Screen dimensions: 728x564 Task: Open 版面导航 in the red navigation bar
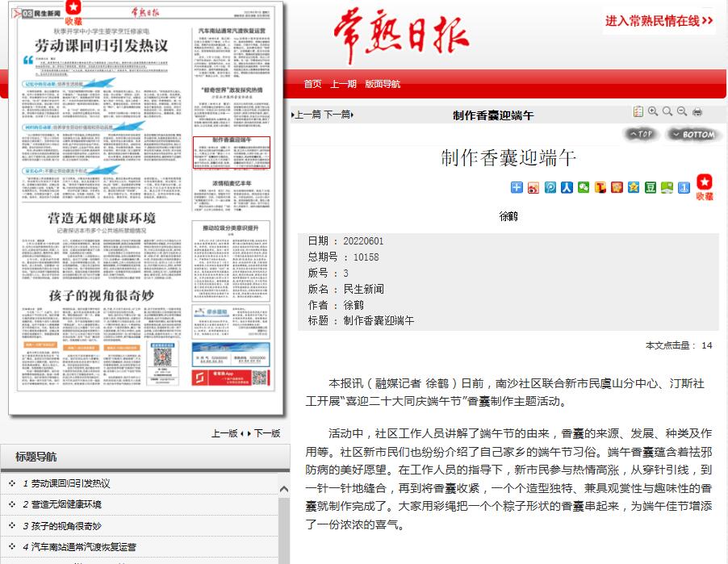click(x=383, y=84)
